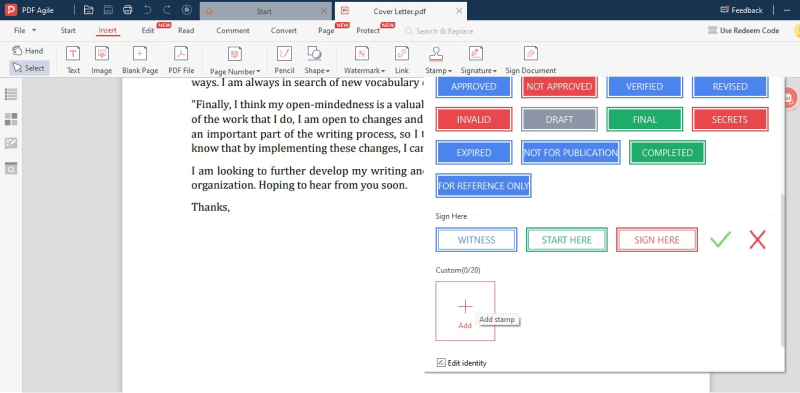Switch to the Start document tab
This screenshot has width=800, height=393.
[264, 11]
